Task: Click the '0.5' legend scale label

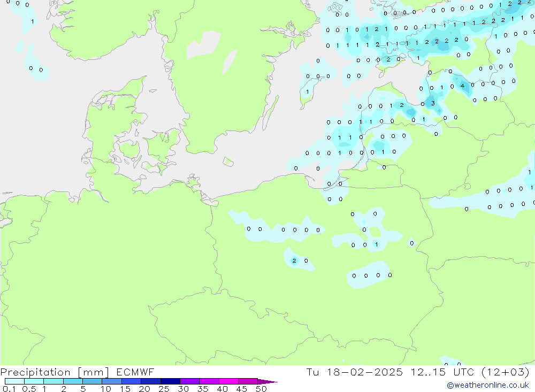Action: [x=29, y=389]
